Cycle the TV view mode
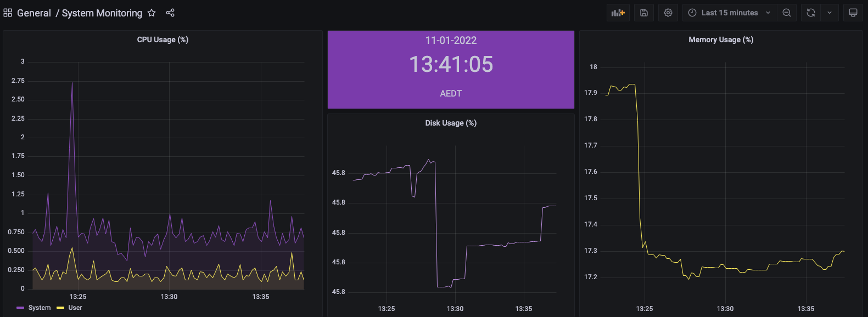Viewport: 868px width, 317px height. click(x=853, y=13)
